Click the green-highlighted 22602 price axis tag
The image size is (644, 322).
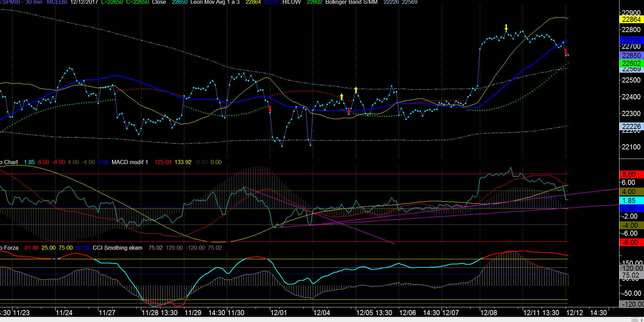[631, 63]
